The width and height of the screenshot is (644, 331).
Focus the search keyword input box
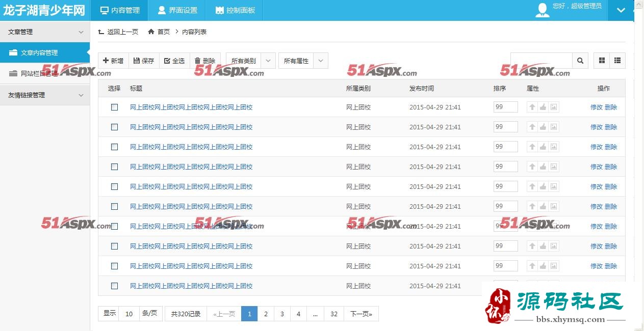(x=542, y=61)
